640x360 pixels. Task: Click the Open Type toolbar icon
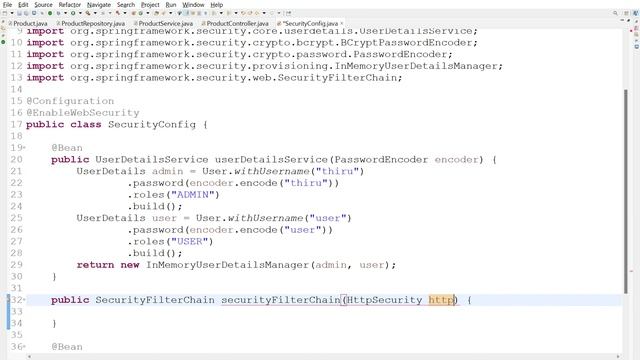(156, 13)
